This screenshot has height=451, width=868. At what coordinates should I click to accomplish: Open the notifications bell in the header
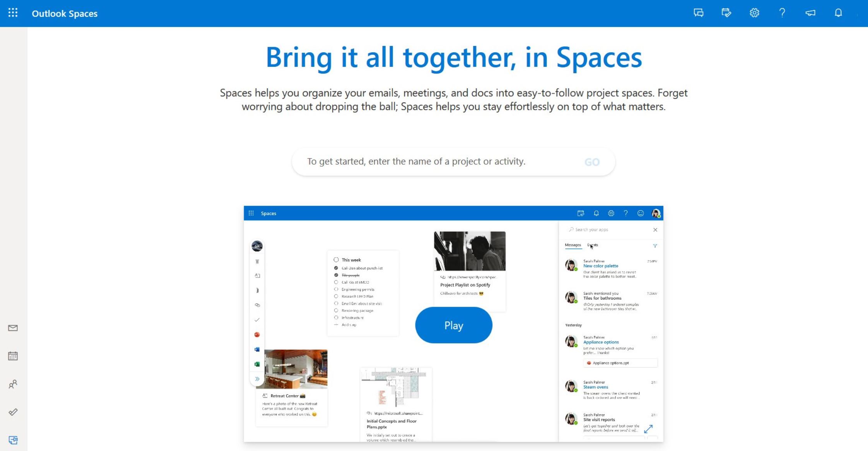point(838,13)
